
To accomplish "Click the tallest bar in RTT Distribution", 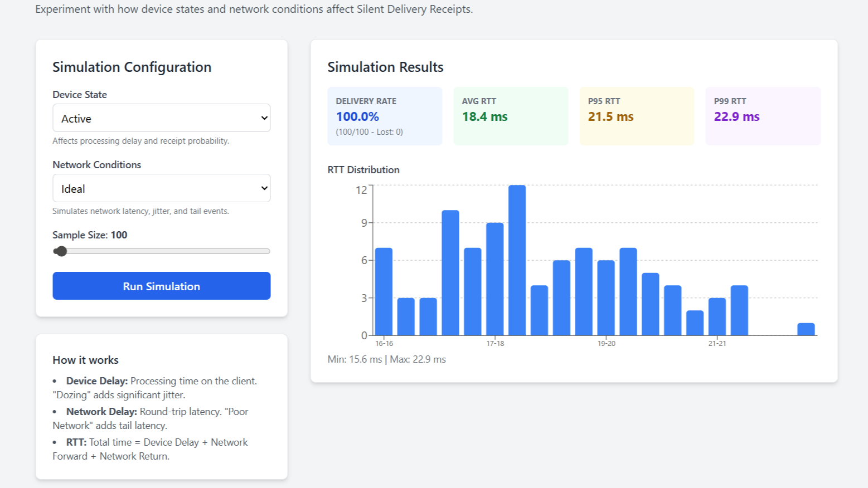I will tap(517, 260).
